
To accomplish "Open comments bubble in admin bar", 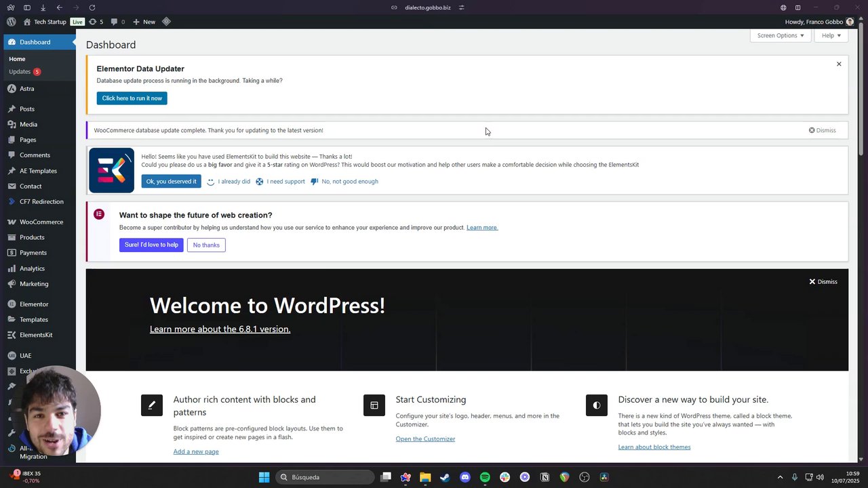I will 117,22.
